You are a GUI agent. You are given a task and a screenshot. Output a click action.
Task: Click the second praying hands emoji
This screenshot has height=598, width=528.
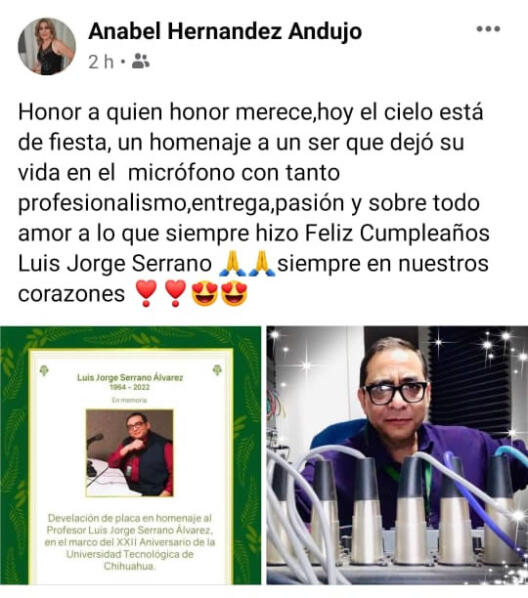coord(262,264)
